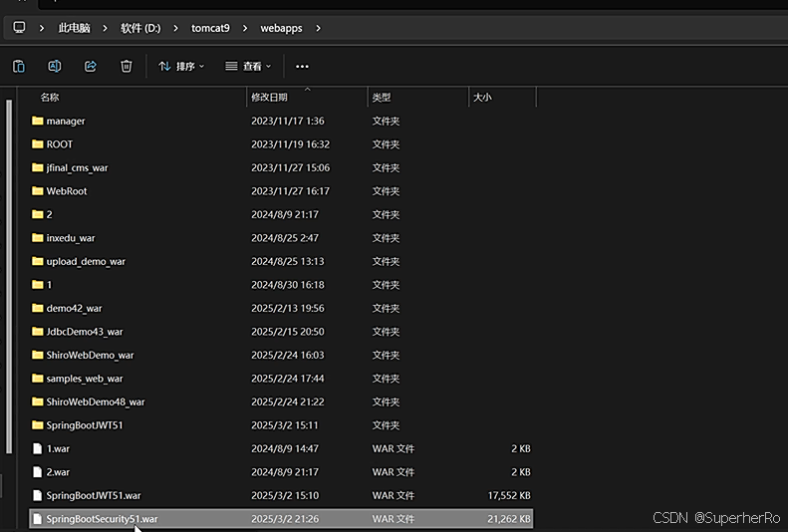
Task: Select the 1.war file icon
Action: pos(37,448)
